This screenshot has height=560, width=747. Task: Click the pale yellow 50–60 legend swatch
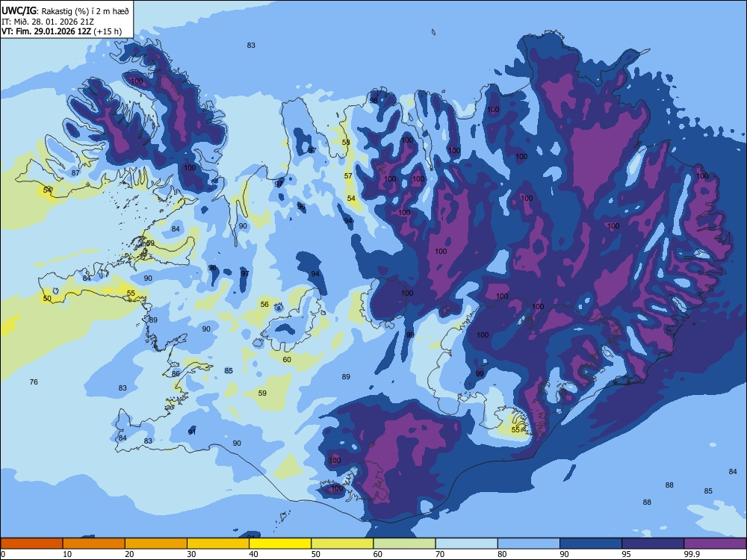[x=342, y=544]
